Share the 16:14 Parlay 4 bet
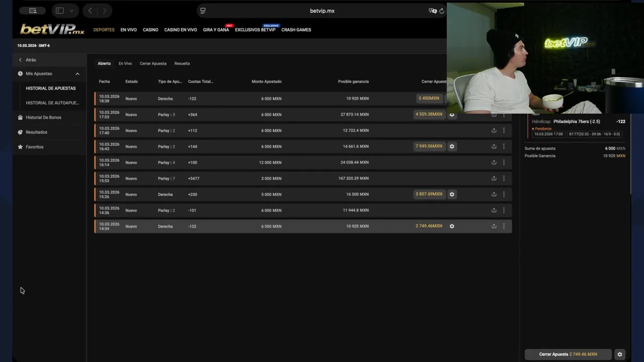Viewport: 644px width, 362px height. click(x=494, y=162)
